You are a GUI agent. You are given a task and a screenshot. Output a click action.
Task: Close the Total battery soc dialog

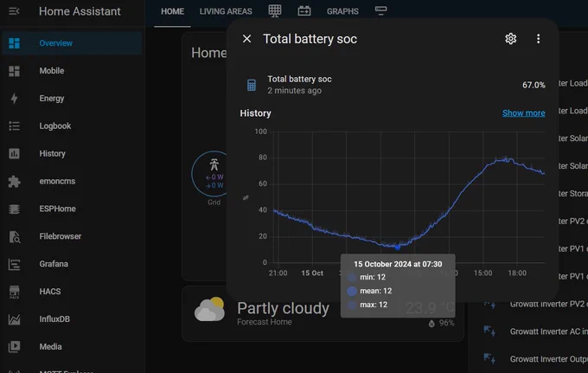pos(246,39)
